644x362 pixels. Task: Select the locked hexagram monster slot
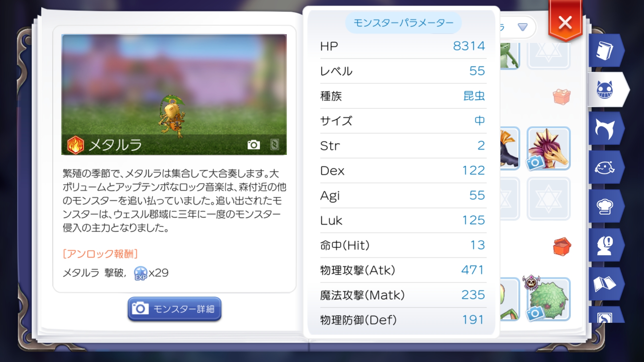point(548,198)
